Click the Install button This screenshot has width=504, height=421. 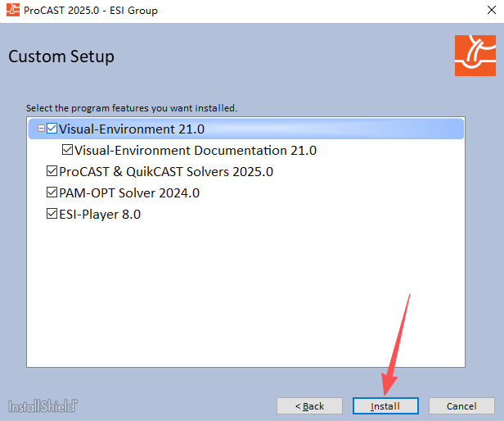(x=385, y=406)
